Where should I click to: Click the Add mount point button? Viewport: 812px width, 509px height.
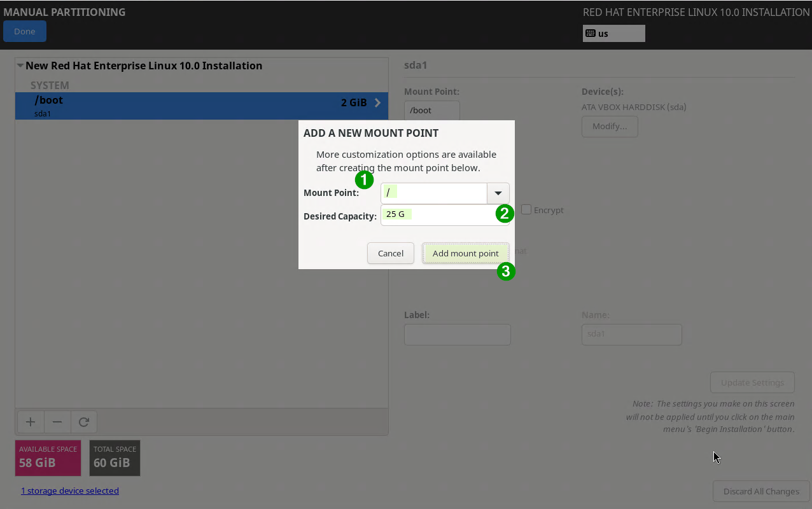click(x=466, y=253)
